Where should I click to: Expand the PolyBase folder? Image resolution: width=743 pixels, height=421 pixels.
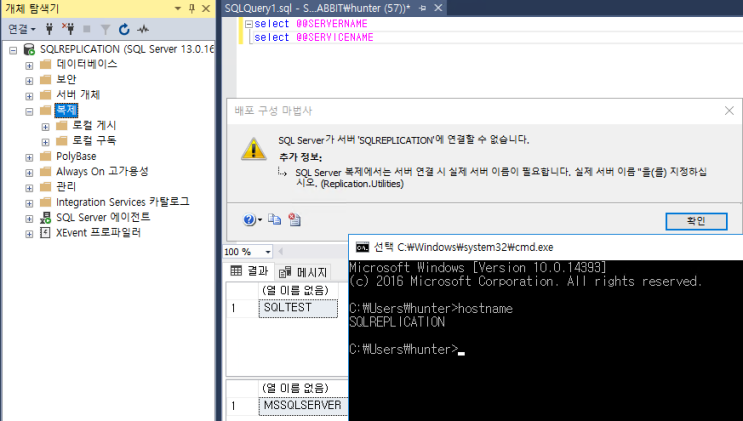click(x=29, y=157)
